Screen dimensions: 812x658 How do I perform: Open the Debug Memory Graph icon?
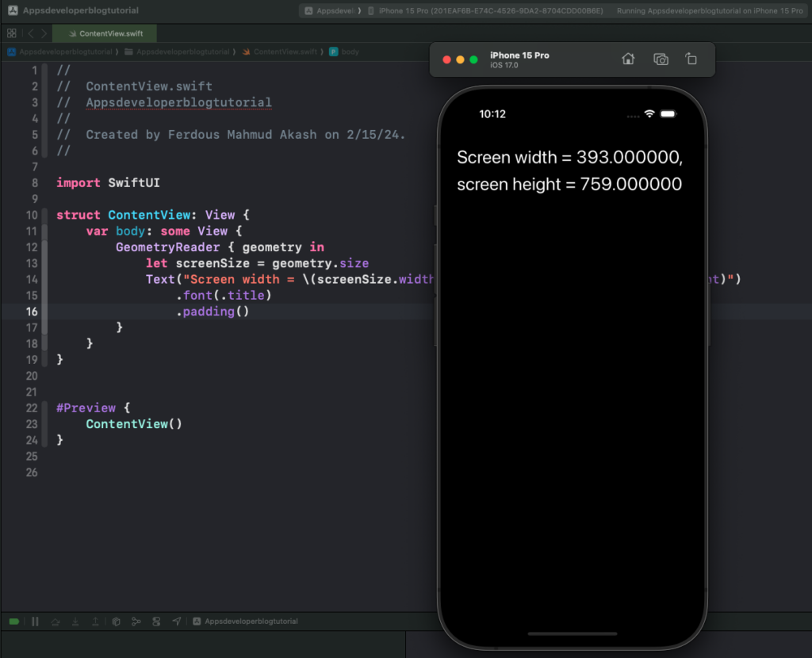[135, 622]
